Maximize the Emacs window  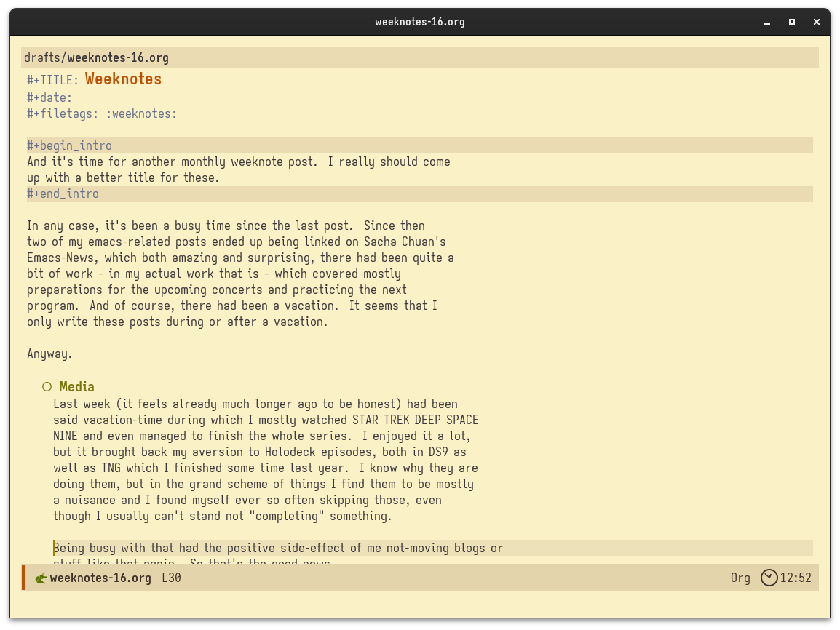792,22
